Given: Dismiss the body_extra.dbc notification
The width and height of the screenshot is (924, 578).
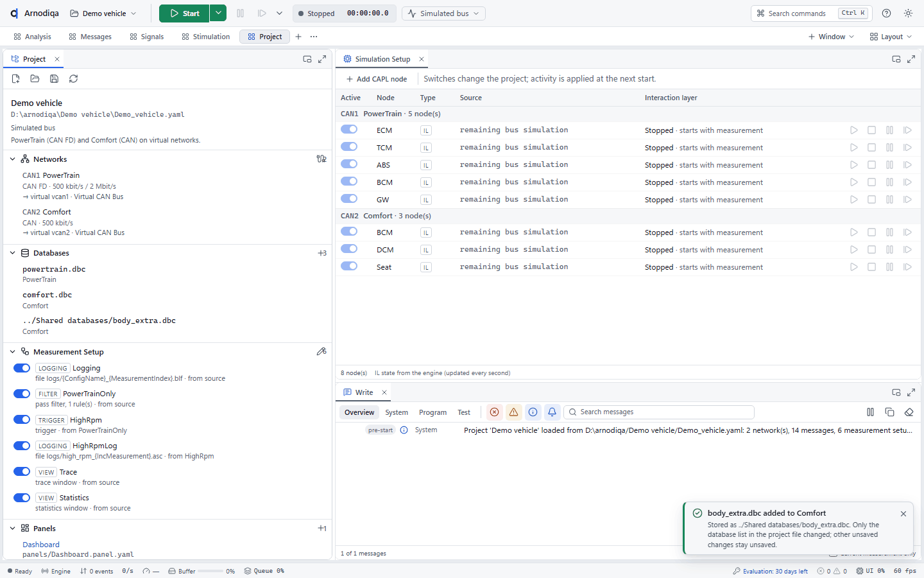Looking at the screenshot, I should point(903,514).
